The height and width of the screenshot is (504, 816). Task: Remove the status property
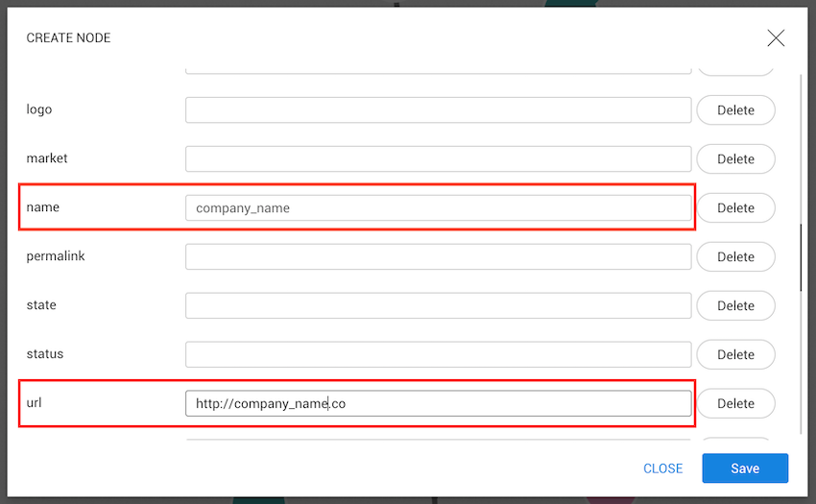(x=735, y=355)
